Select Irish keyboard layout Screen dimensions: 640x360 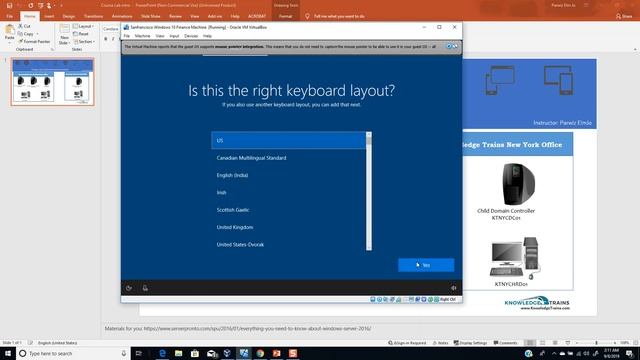coord(289,192)
